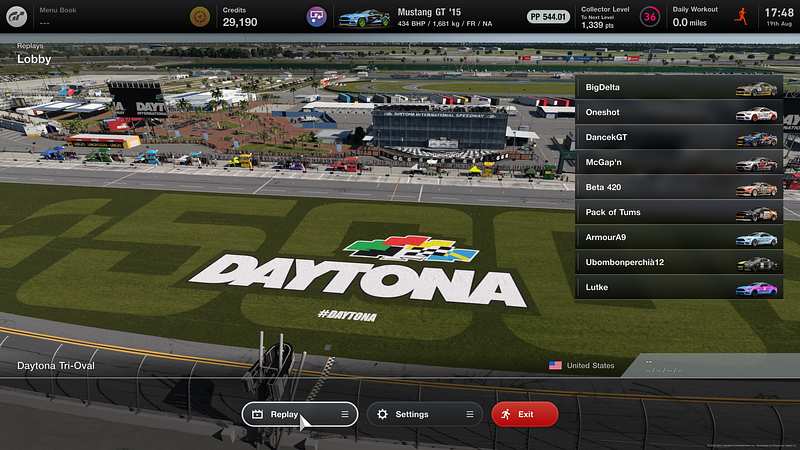
Task: Click the red Exit button
Action: tap(524, 414)
